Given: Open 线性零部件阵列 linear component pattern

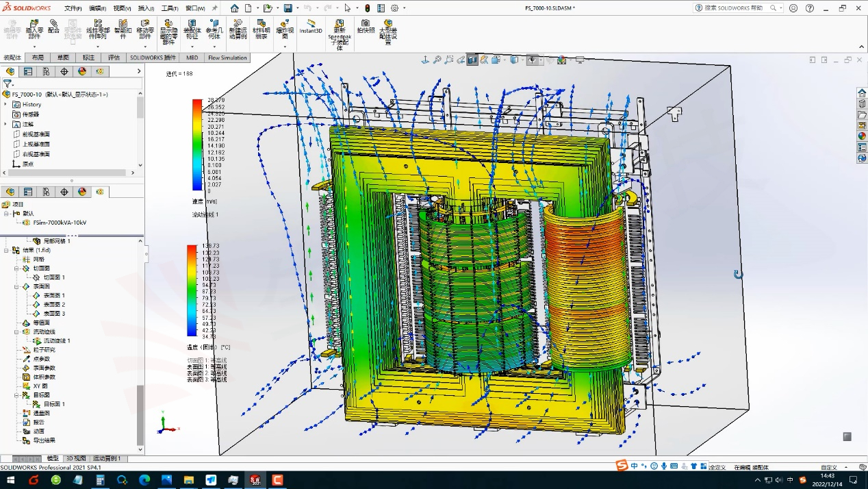Looking at the screenshot, I should point(98,29).
